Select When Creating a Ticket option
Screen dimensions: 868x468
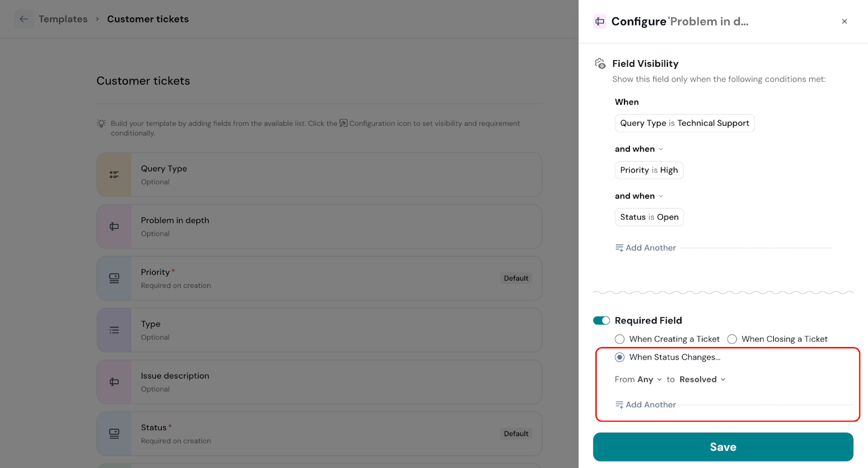click(x=620, y=339)
